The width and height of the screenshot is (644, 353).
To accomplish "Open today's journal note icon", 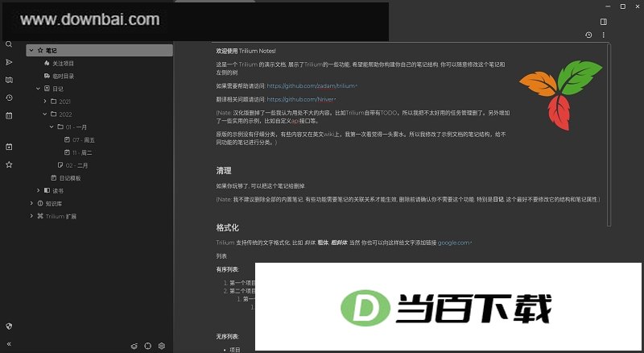I will point(9,147).
